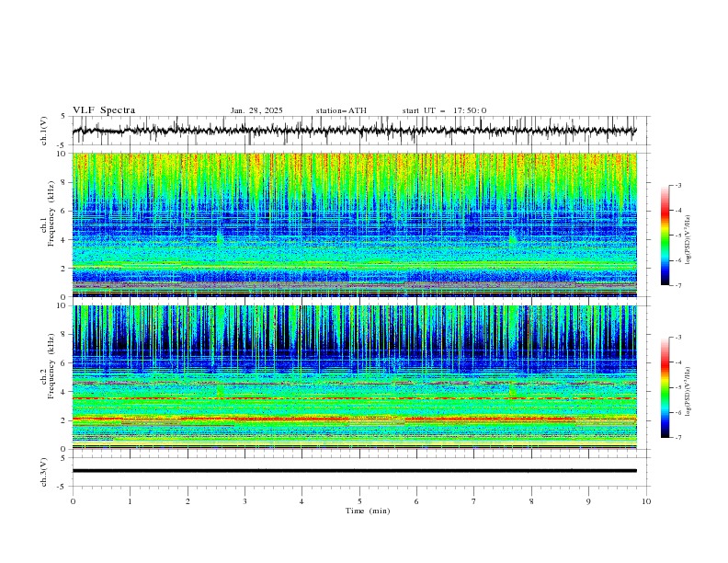
Task: Click the time axis tick label 10
Action: (x=646, y=501)
